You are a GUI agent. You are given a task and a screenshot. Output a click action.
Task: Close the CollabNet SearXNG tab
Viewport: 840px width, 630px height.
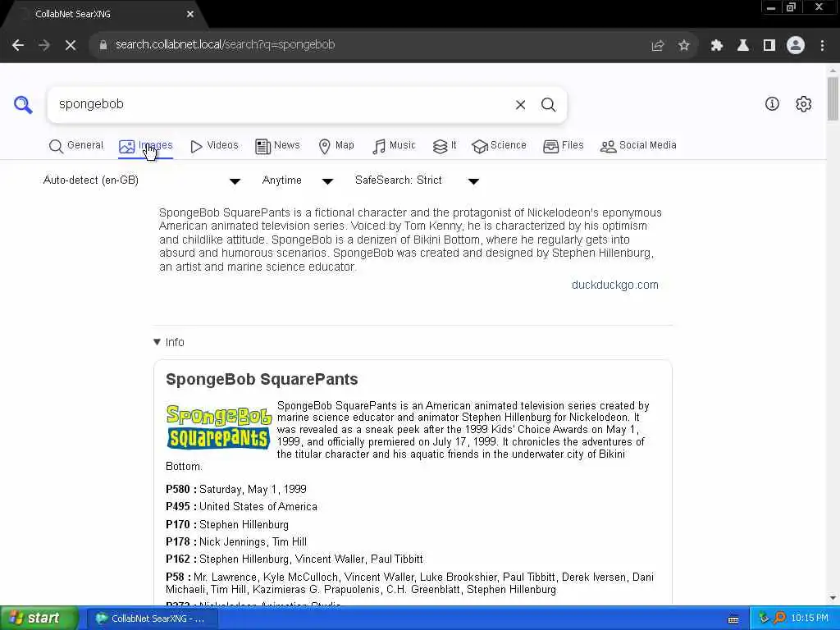tap(190, 14)
